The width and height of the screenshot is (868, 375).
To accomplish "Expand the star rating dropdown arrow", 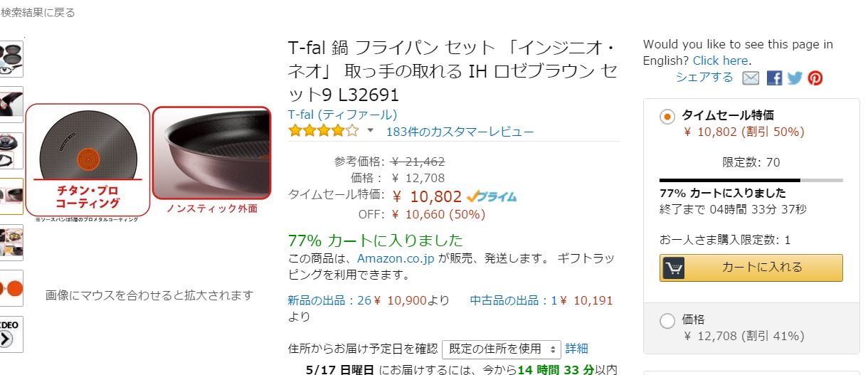I will (370, 130).
